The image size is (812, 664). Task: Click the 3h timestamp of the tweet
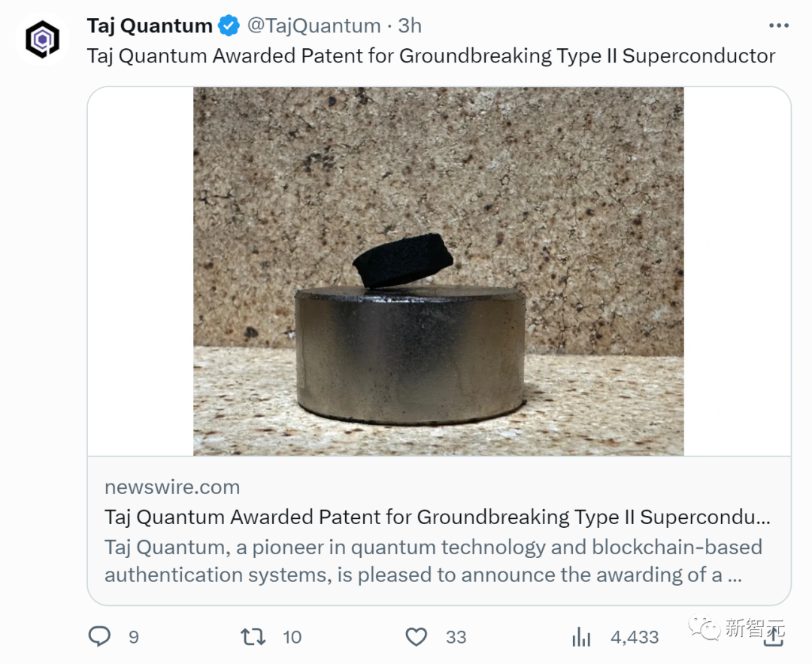click(x=410, y=26)
